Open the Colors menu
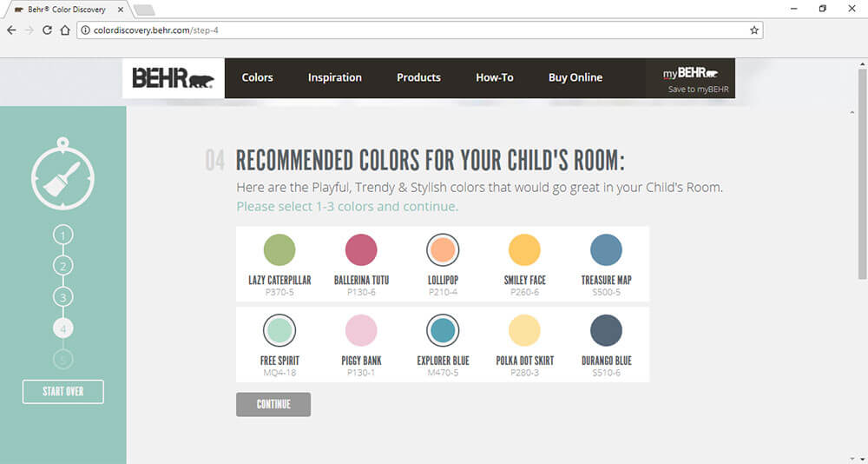This screenshot has height=464, width=868. tap(258, 77)
